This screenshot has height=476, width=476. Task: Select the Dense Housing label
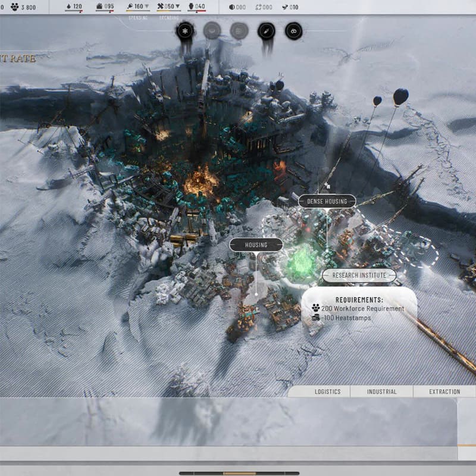pos(327,202)
